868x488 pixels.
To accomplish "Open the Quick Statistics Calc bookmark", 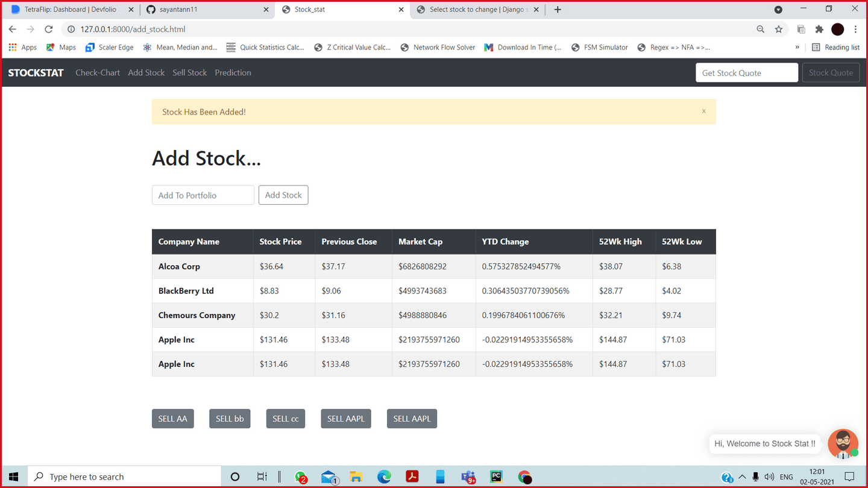I will coord(265,47).
